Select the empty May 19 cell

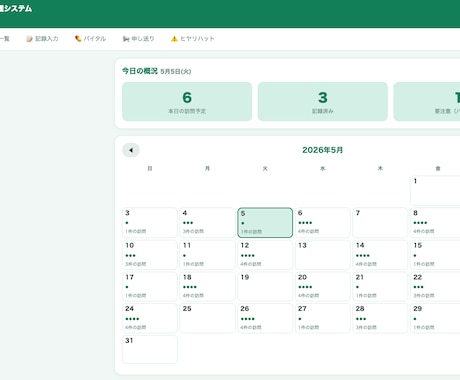pos(265,286)
